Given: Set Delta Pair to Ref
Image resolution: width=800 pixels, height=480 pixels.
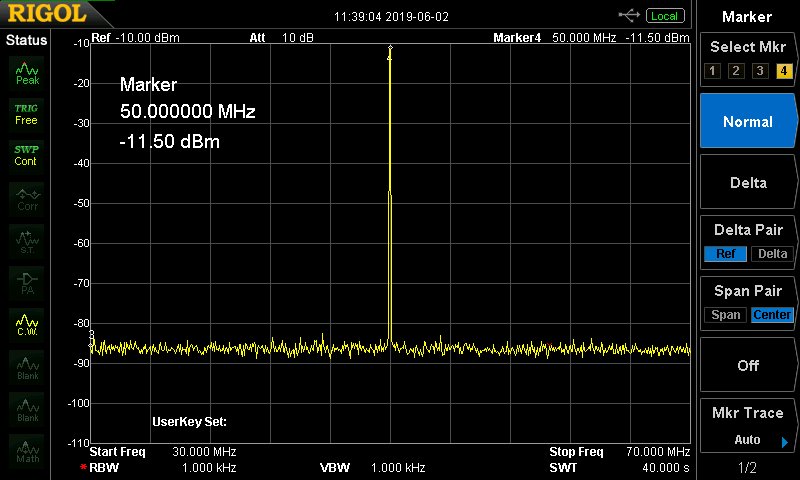Looking at the screenshot, I should click(726, 254).
